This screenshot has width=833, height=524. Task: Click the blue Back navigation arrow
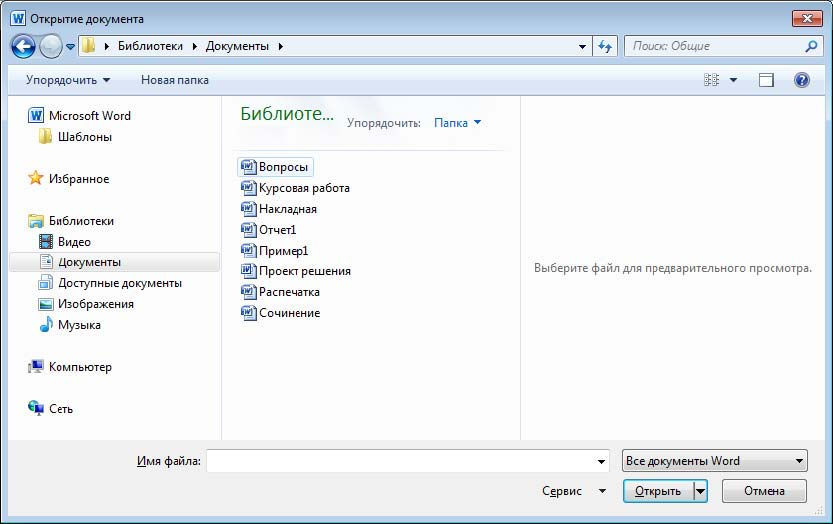click(x=23, y=46)
